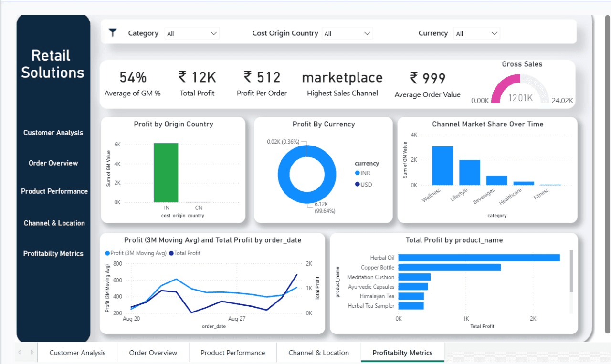Screen dimensions: 611x364
Task: Switch to the Customer Analysis tab
Action: pos(77,353)
